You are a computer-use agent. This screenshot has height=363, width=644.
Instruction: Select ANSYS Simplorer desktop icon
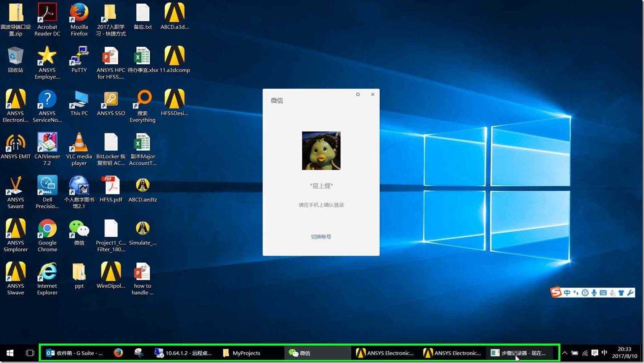pyautogui.click(x=15, y=235)
